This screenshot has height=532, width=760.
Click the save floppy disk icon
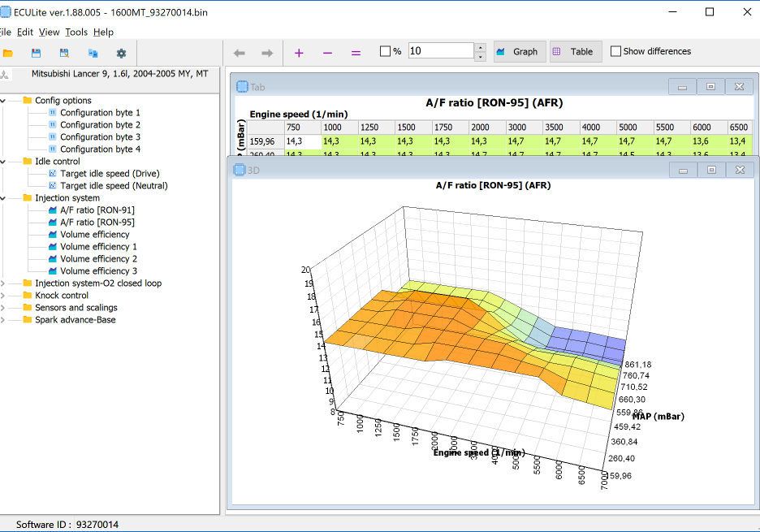point(36,53)
